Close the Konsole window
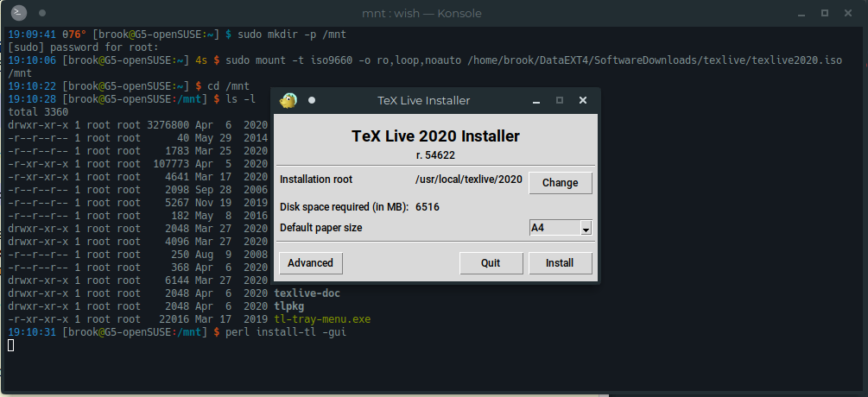 [848, 13]
